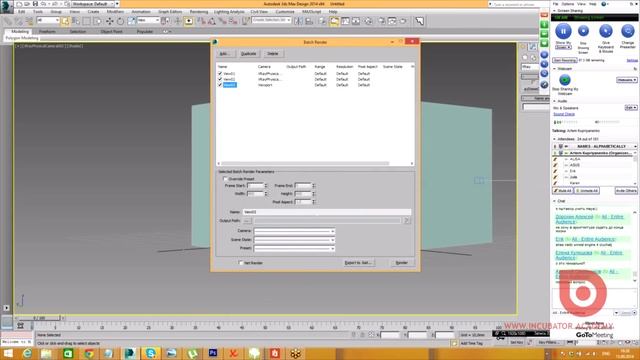Toggle the checkbox of first View01 row
The height and width of the screenshot is (360, 640).
pos(220,73)
